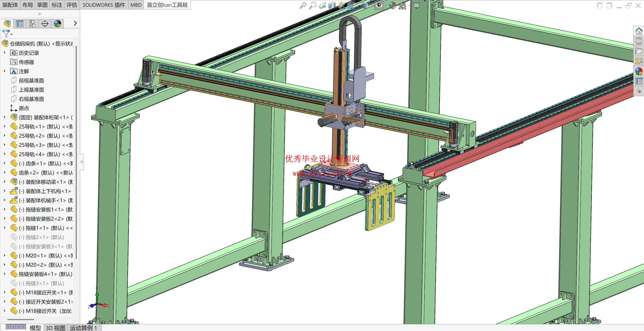Viewport: 644px width, 331px height.
Task: Switch to the 模型 bottom tab
Action: (35, 328)
